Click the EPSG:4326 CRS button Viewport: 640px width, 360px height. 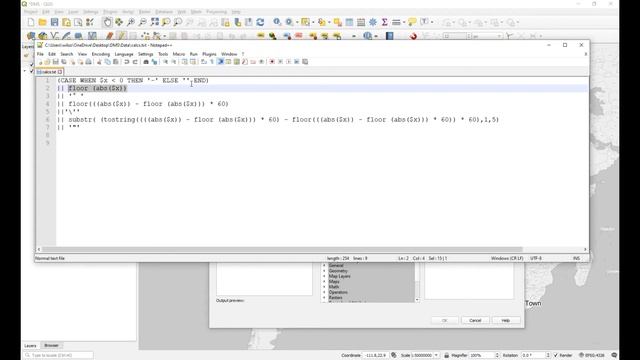tap(592, 355)
